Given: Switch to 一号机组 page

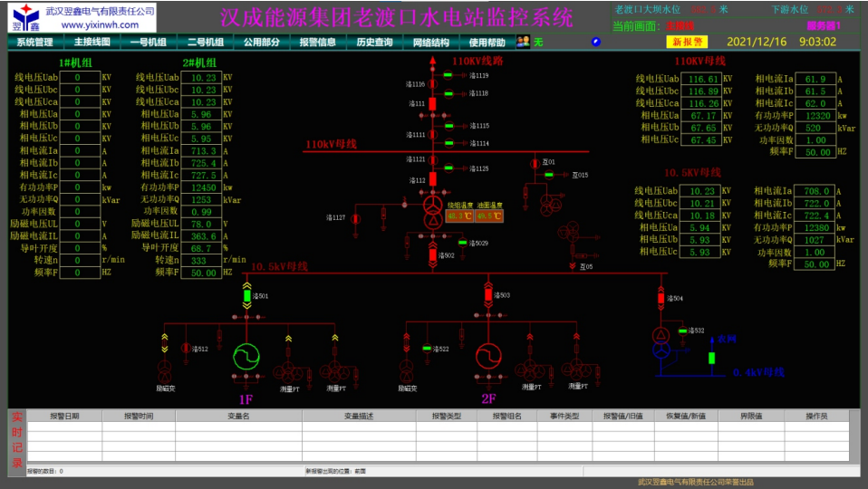Looking at the screenshot, I should coord(149,42).
